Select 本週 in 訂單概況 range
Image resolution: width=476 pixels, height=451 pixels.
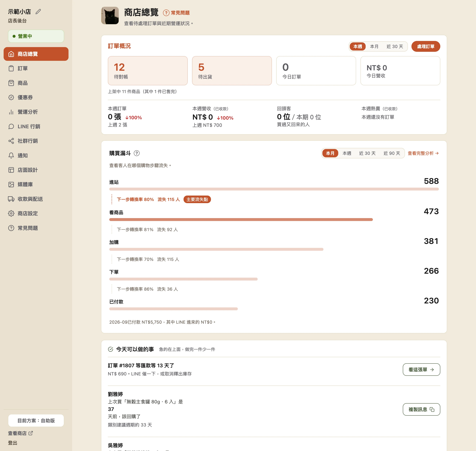[x=358, y=46]
